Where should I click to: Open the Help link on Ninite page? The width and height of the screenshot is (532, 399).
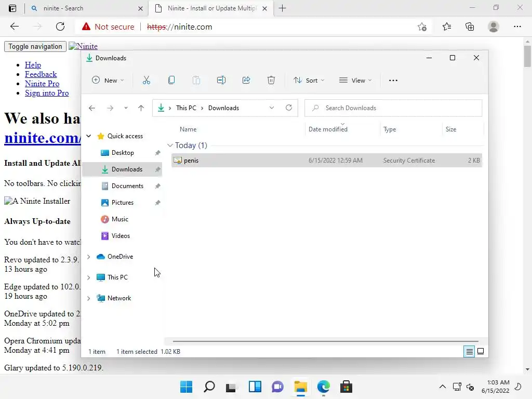[x=33, y=65]
